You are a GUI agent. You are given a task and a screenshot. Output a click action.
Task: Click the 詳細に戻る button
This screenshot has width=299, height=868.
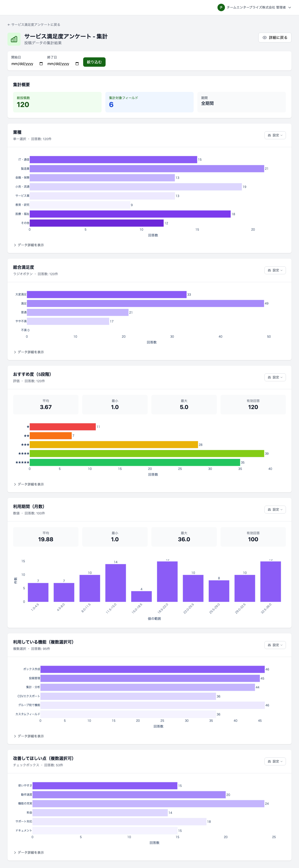(275, 38)
